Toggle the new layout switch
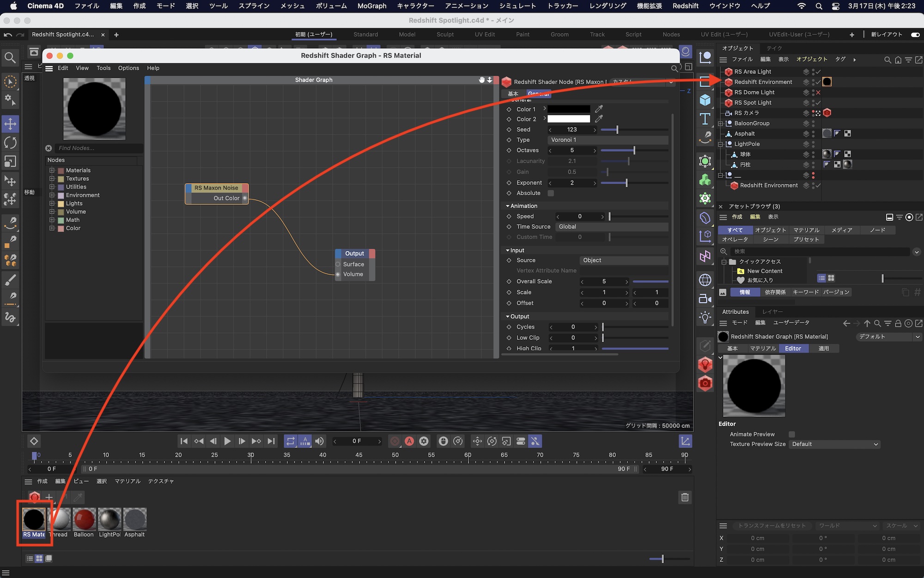 pyautogui.click(x=915, y=35)
